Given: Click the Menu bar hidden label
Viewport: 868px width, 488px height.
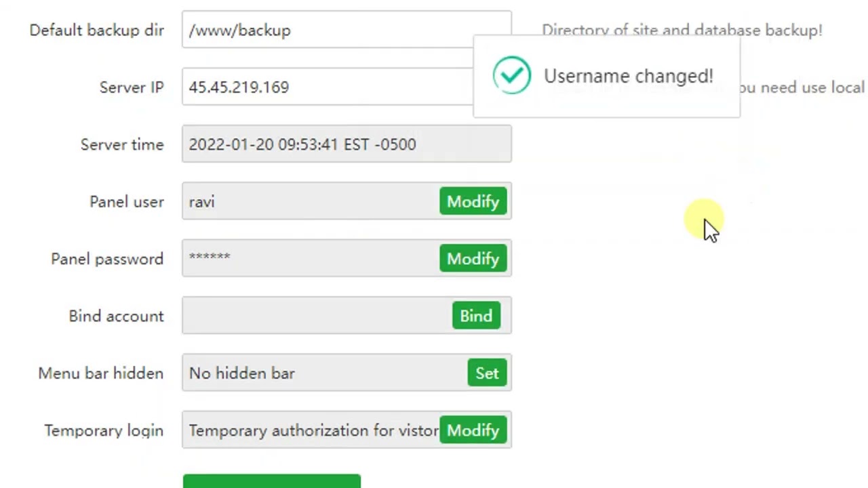Looking at the screenshot, I should (x=100, y=373).
